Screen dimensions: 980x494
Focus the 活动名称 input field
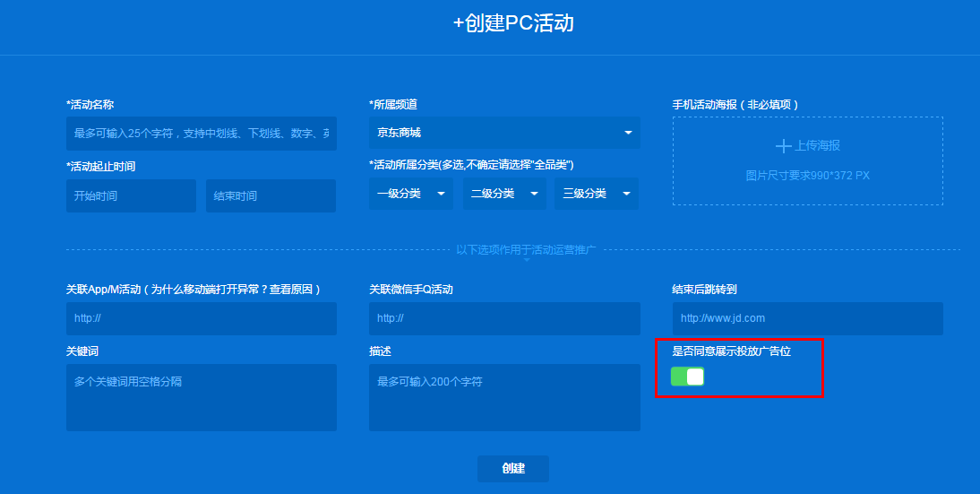[x=202, y=133]
